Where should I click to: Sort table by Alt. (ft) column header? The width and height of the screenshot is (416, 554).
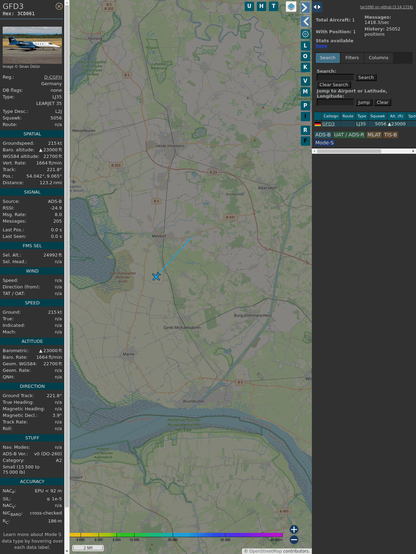tap(396, 116)
